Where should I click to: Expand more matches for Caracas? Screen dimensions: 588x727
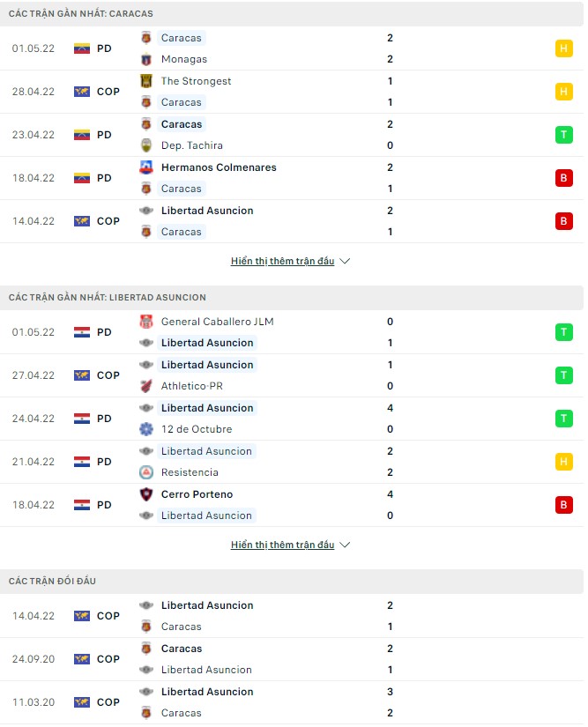(x=290, y=261)
